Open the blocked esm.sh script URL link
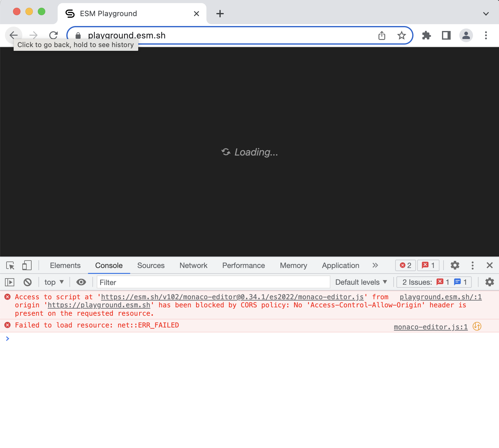Screen dimensions: 499x448 pos(232,297)
